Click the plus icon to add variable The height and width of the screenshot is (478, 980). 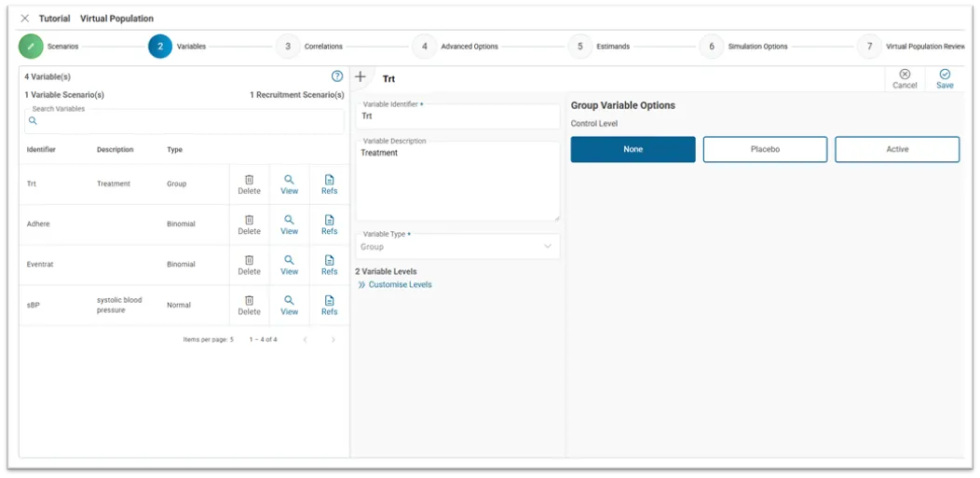tap(361, 77)
